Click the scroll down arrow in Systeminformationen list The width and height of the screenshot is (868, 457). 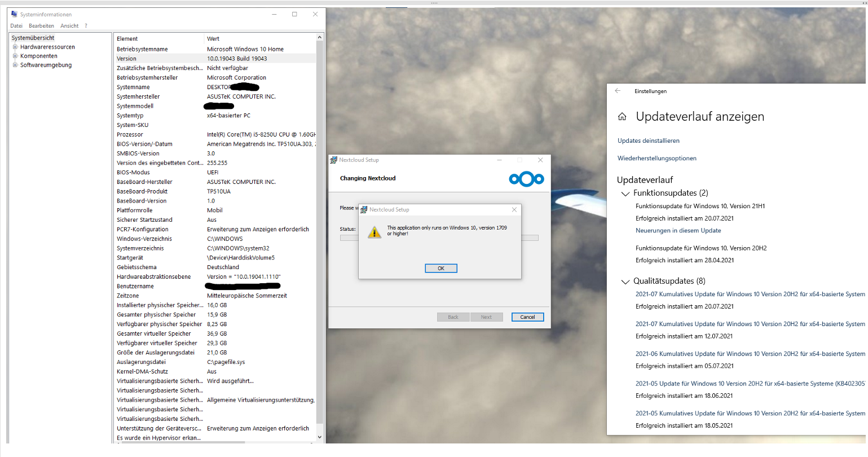(x=320, y=437)
